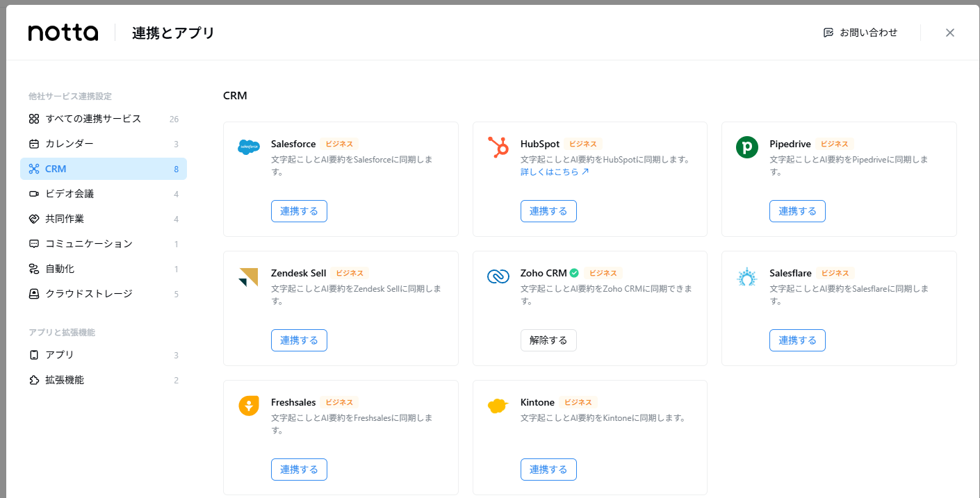Open アプリ section in sidebar
This screenshot has width=980, height=498.
[x=104, y=355]
